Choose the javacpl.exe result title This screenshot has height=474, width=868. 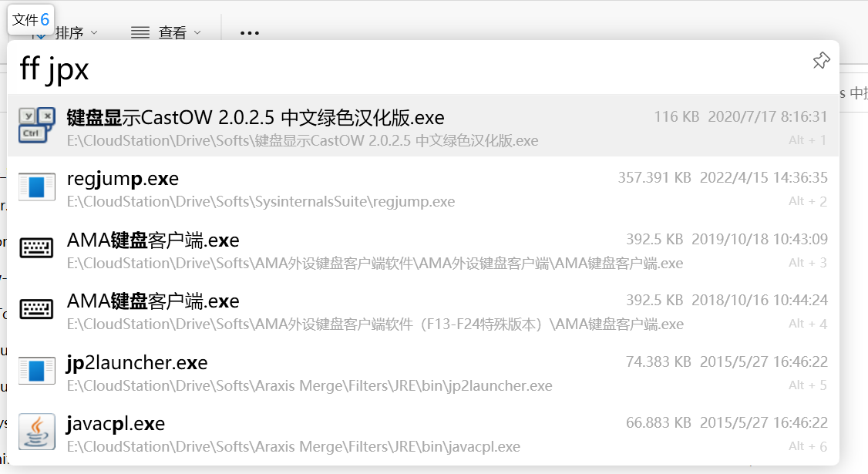pyautogui.click(x=116, y=423)
